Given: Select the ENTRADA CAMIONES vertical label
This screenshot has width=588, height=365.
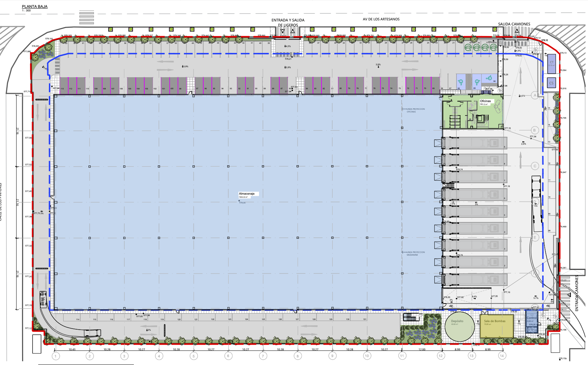Looking at the screenshot, I should (x=577, y=293).
